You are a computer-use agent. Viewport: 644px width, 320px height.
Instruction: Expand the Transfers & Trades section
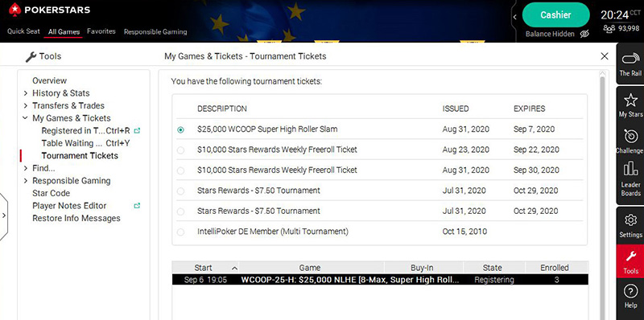(x=26, y=106)
